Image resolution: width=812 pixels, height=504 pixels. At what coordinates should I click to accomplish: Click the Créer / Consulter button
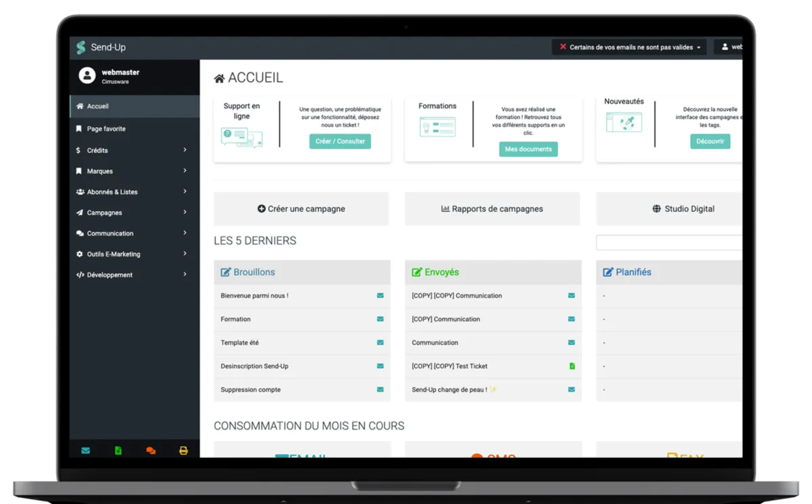pyautogui.click(x=340, y=141)
